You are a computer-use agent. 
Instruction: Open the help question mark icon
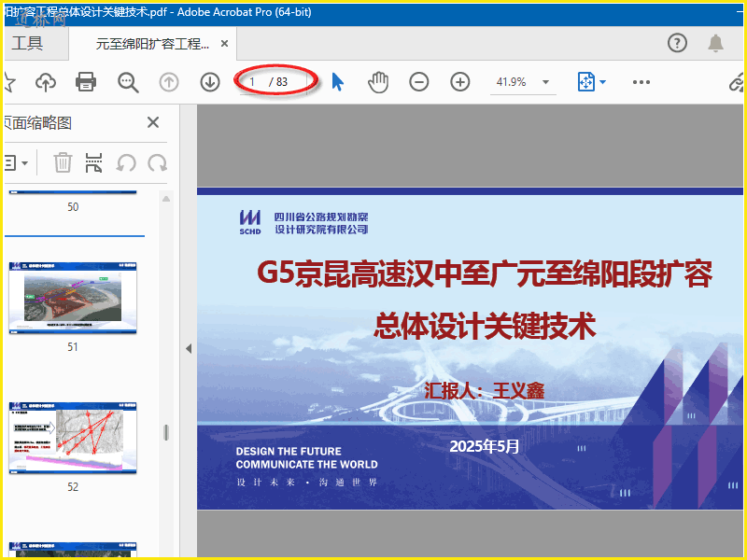coord(677,43)
